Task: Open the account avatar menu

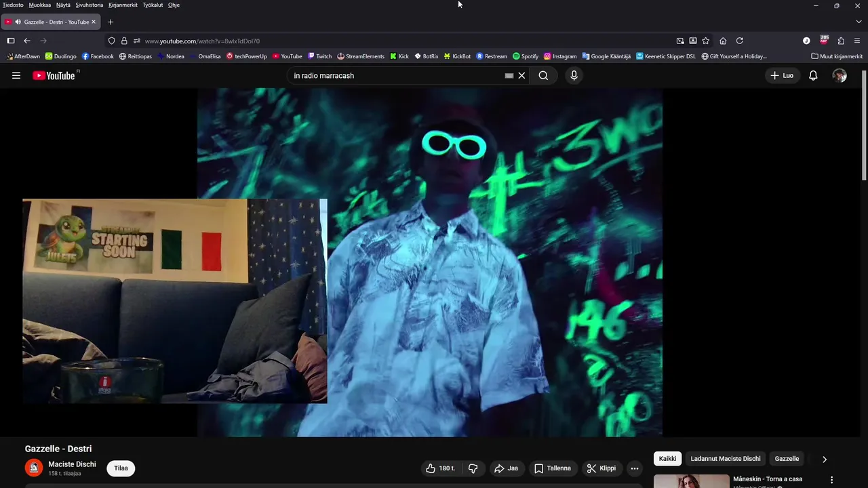Action: [840, 76]
